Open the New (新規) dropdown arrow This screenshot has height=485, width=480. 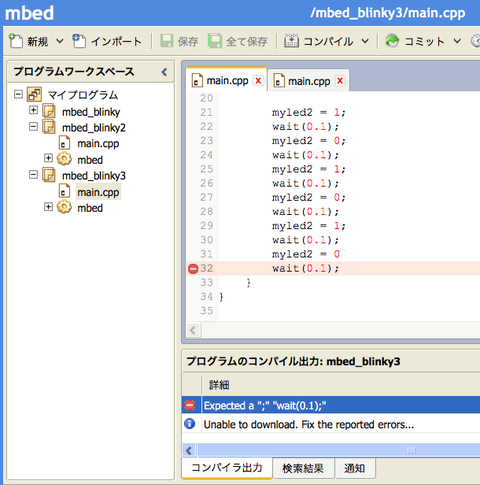[60, 41]
